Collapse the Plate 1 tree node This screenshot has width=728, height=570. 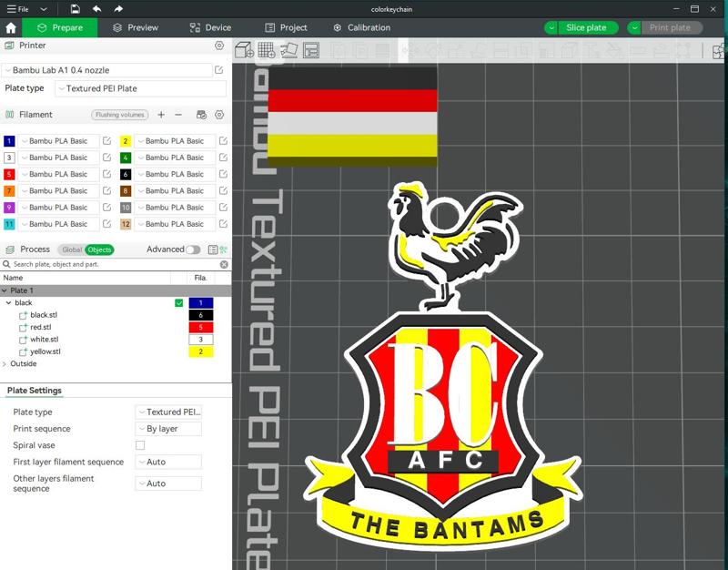coord(5,290)
